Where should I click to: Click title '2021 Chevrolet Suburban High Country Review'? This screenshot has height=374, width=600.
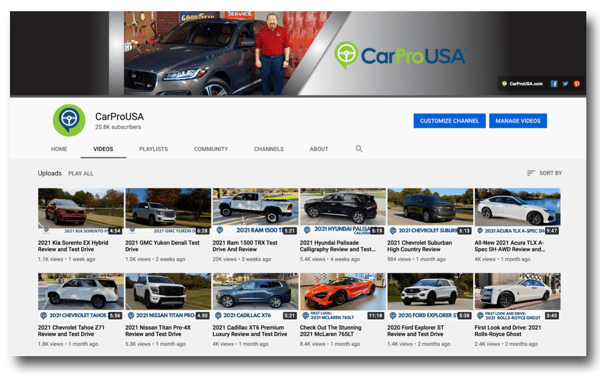point(419,246)
